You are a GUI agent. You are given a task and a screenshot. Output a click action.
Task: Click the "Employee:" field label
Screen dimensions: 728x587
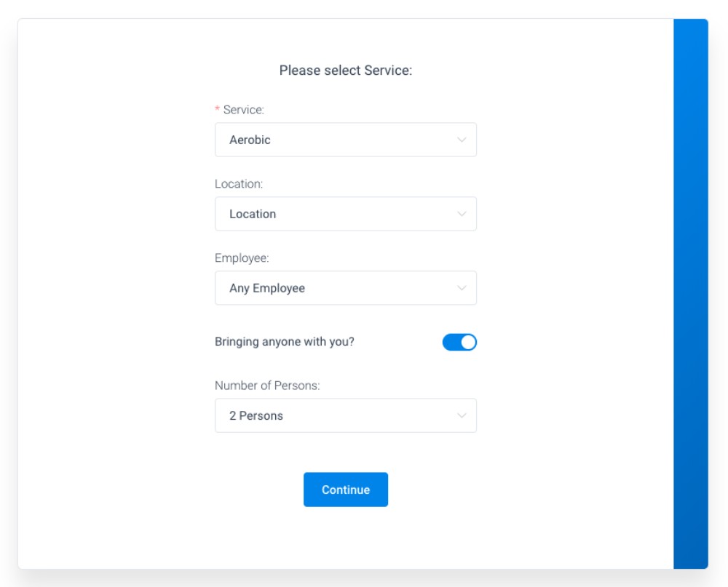(242, 258)
